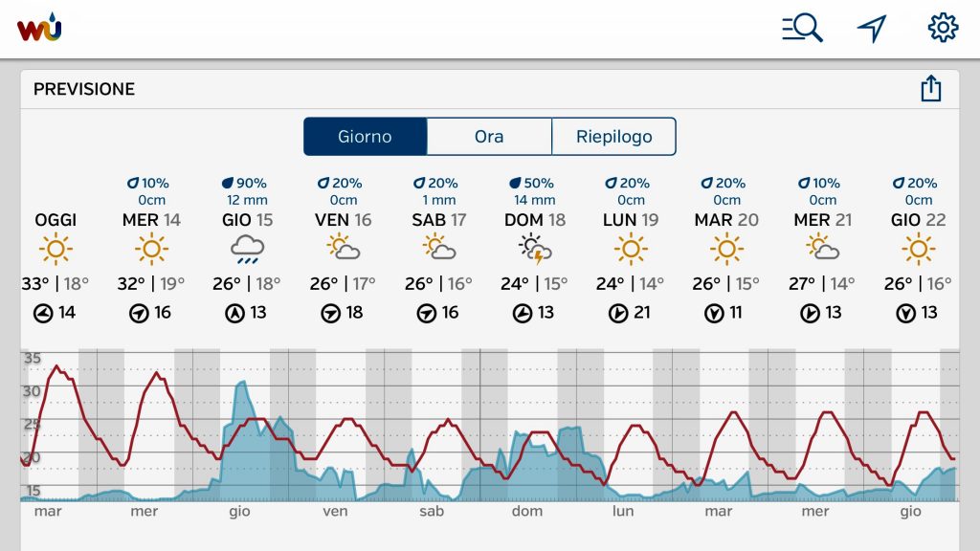Select the MER 14 day column
The height and width of the screenshot is (551, 980).
click(151, 250)
